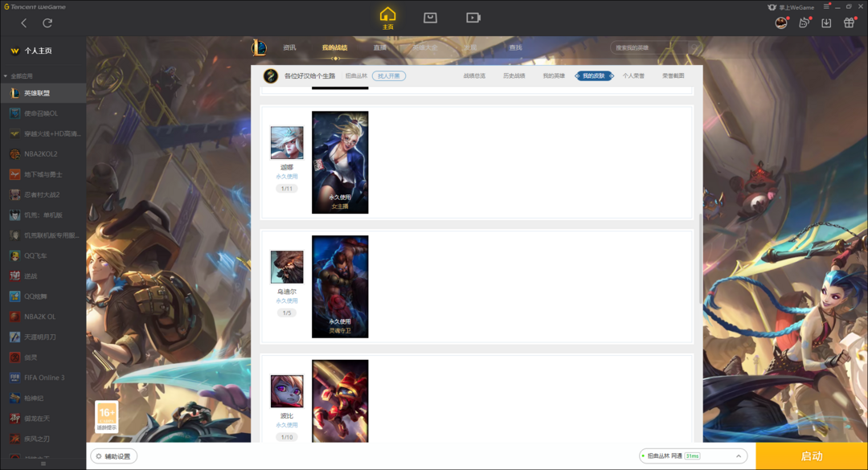Open the 发现 tab
This screenshot has height=470, width=868.
(470, 47)
